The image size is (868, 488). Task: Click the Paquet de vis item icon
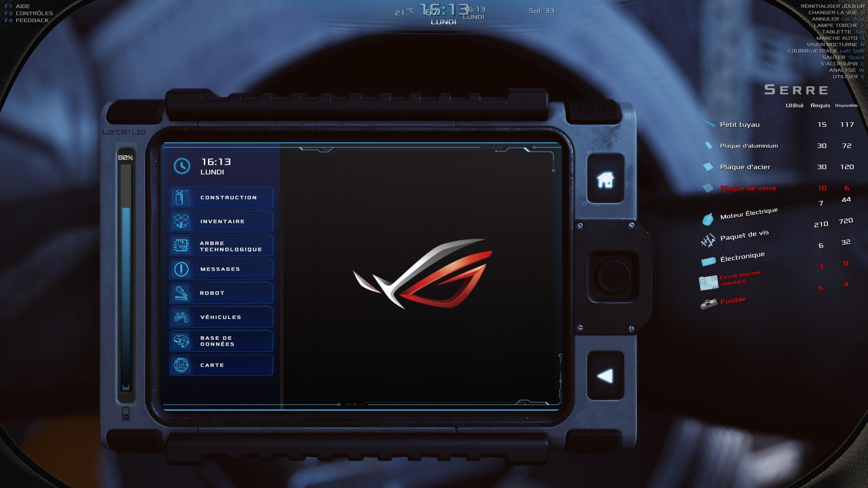click(x=708, y=240)
